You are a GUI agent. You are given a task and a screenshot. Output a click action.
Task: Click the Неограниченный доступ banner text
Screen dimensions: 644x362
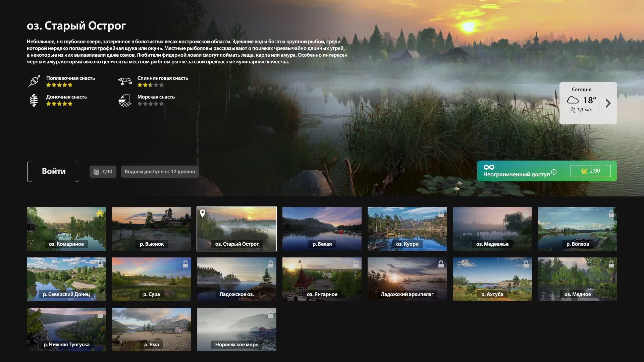tap(517, 174)
